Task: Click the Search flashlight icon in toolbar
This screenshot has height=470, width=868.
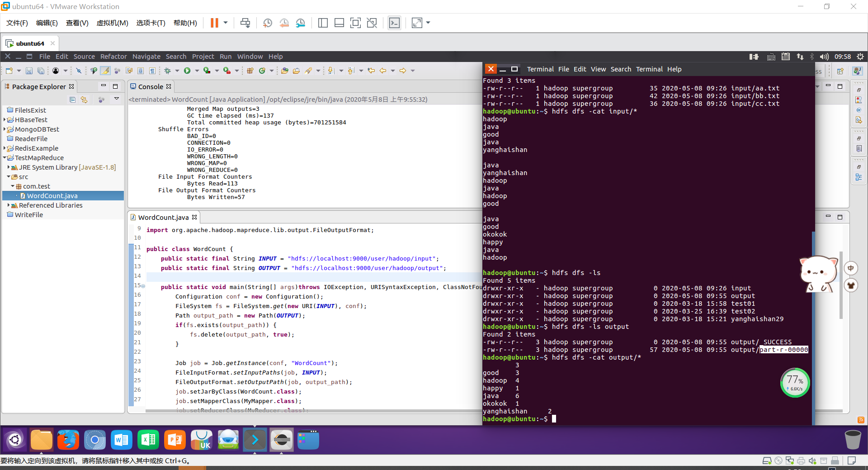Action: tap(308, 71)
